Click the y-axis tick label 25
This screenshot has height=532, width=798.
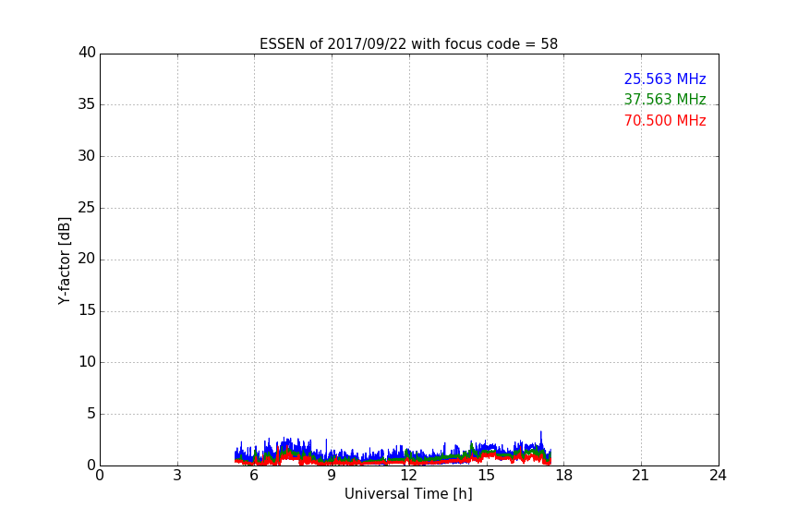tap(87, 207)
